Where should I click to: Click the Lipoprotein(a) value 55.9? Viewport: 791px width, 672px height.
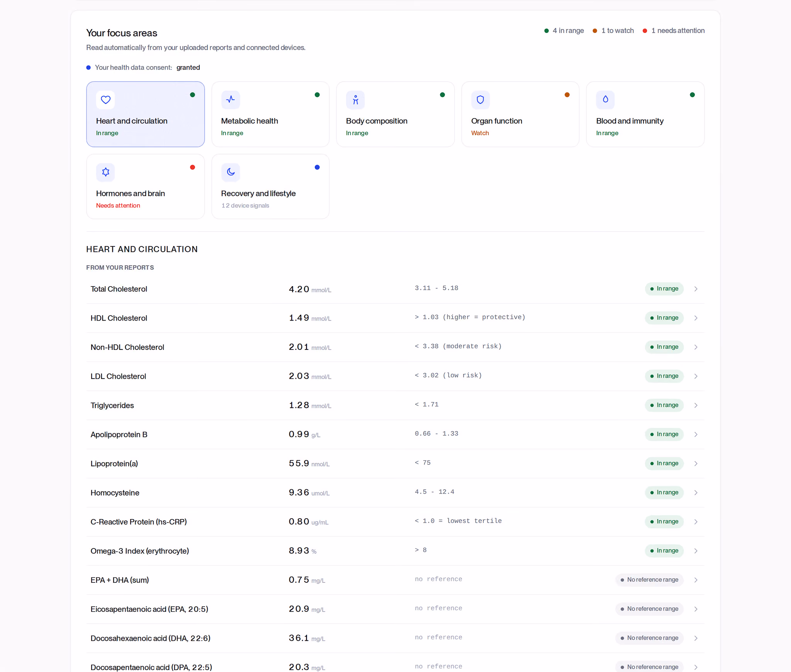(x=299, y=463)
